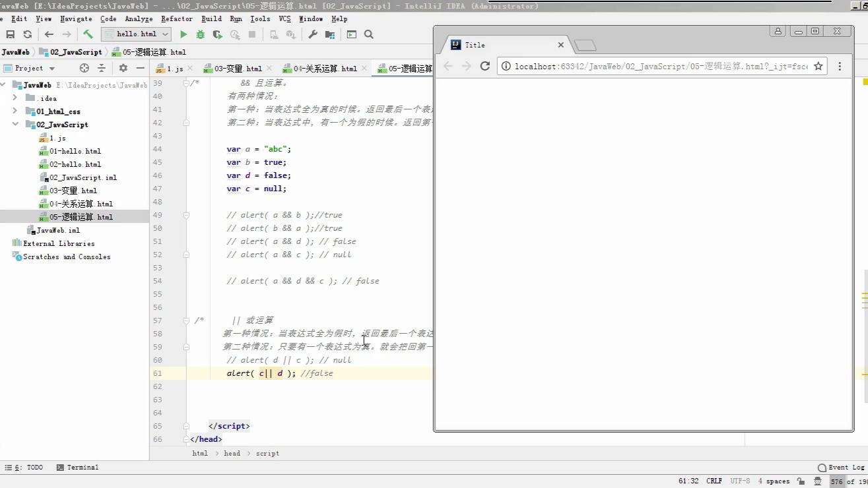The width and height of the screenshot is (868, 488).
Task: Open the Navigate menu
Action: [76, 19]
